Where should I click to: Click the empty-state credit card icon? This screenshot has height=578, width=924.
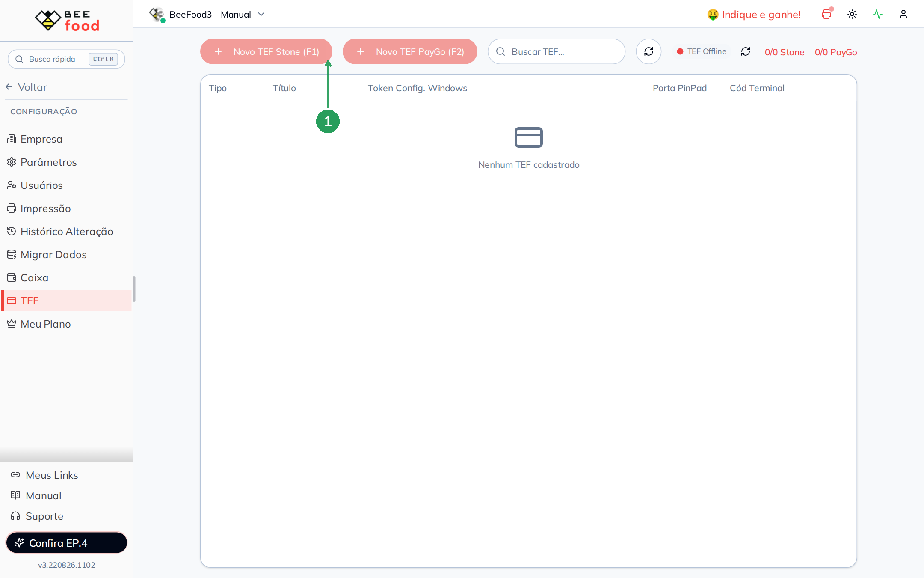[x=529, y=137]
